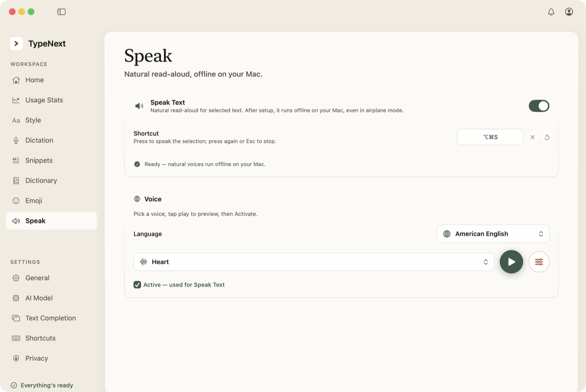This screenshot has width=586, height=392.
Task: Toggle the sidebar visibility icon
Action: point(61,12)
